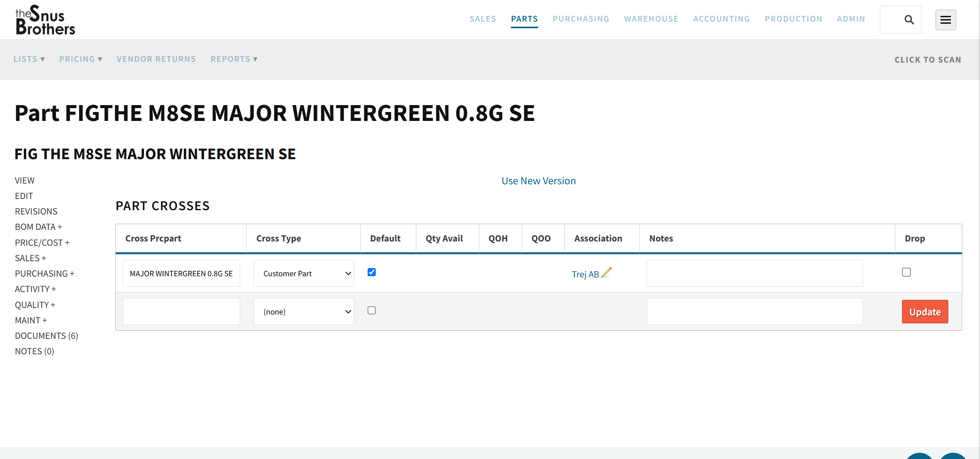Click the Use New Version link
This screenshot has width=980, height=459.
[x=539, y=181]
